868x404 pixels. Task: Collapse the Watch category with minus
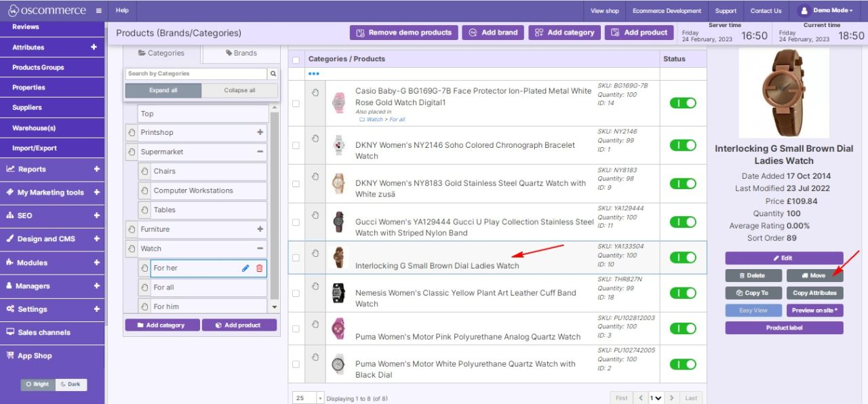(x=260, y=249)
